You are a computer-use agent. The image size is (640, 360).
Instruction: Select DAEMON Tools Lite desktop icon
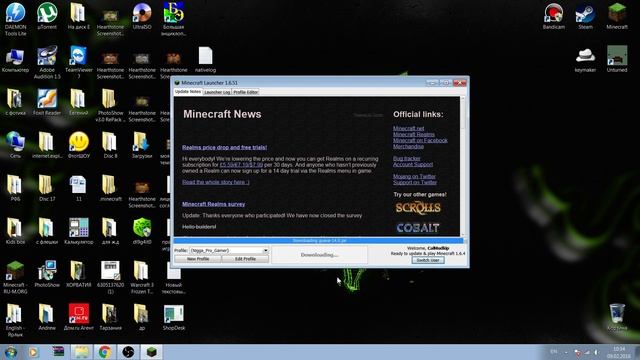coord(16,19)
